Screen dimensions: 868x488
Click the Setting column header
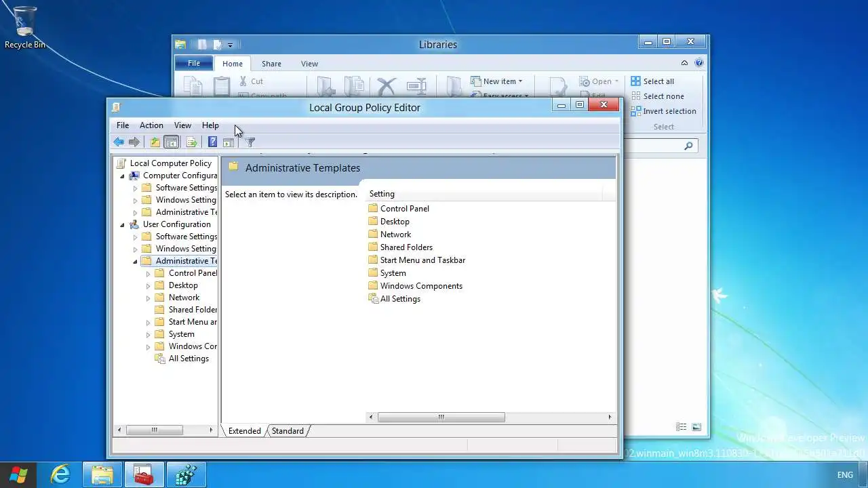(x=484, y=194)
